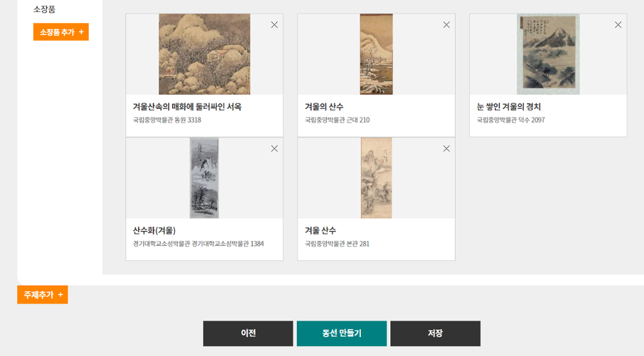This screenshot has height=356, width=644.
Task: Click the 소장품 추가 button
Action: [x=61, y=32]
